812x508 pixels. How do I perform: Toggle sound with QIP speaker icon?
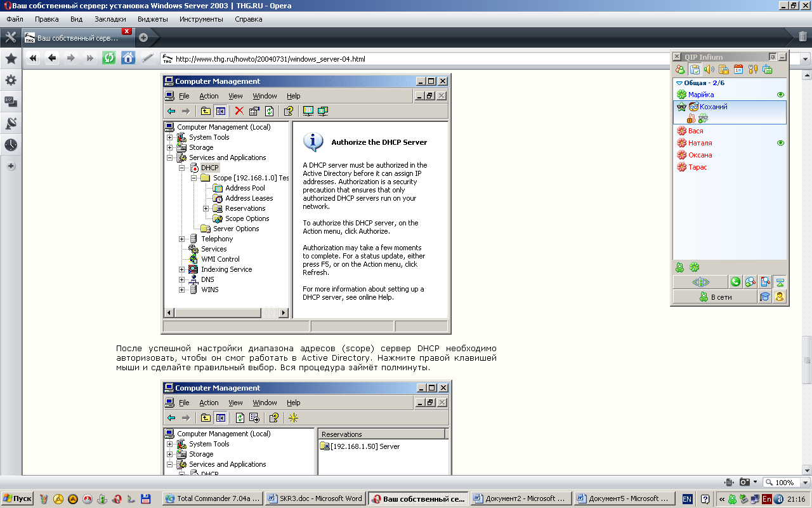[709, 70]
